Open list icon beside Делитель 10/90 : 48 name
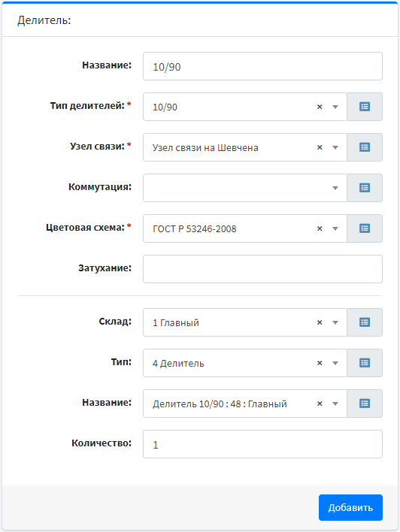Viewport: 400px width, 532px height. 365,404
